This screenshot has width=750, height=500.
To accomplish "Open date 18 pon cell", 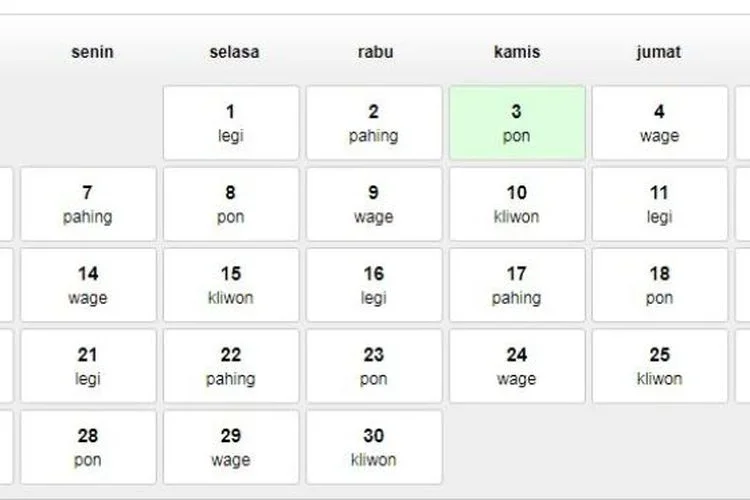I will [x=660, y=285].
